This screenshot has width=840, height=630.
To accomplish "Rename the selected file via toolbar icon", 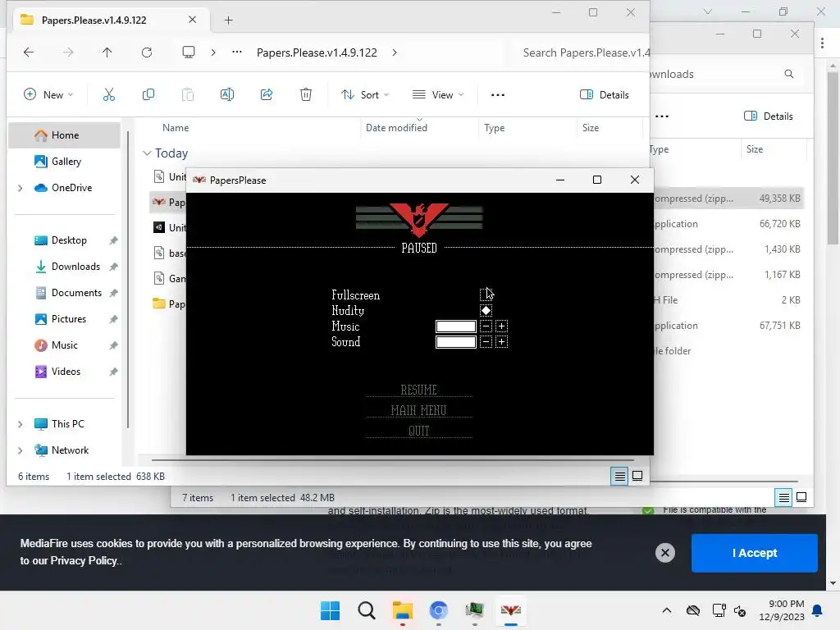I will click(227, 95).
